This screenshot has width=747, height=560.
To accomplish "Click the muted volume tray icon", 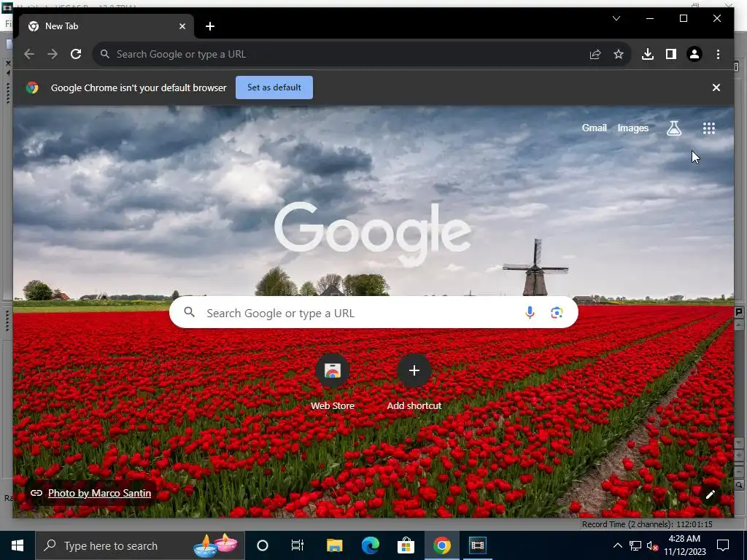I will pyautogui.click(x=652, y=545).
